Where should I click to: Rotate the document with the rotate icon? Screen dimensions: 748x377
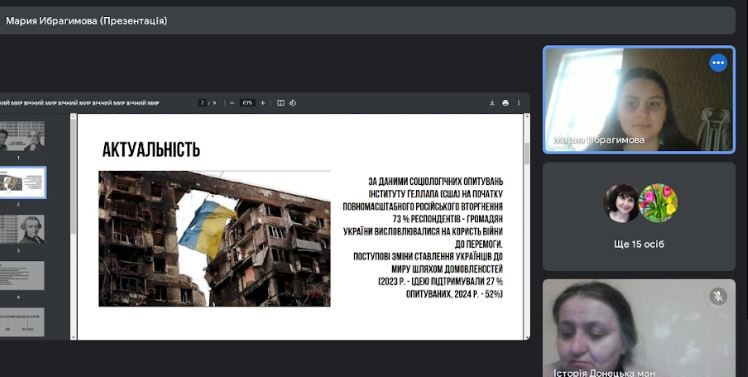click(292, 103)
